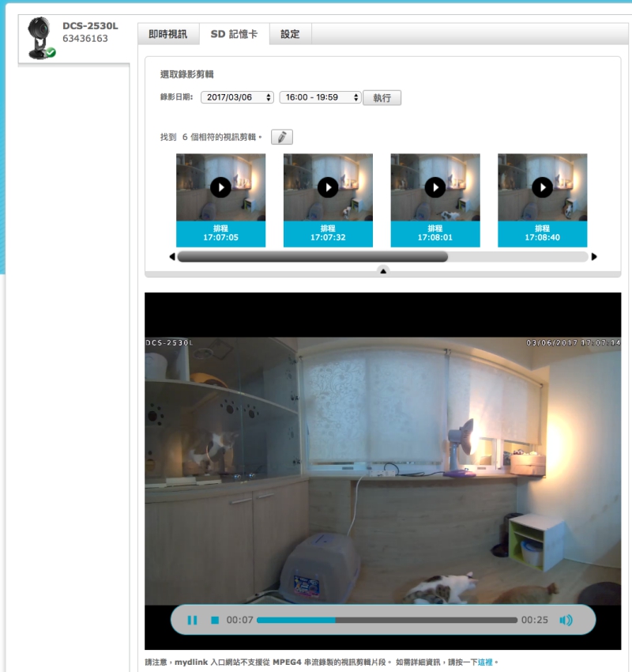Click the 這裡 link for more details
Screen dimensions: 632x672
point(485,663)
